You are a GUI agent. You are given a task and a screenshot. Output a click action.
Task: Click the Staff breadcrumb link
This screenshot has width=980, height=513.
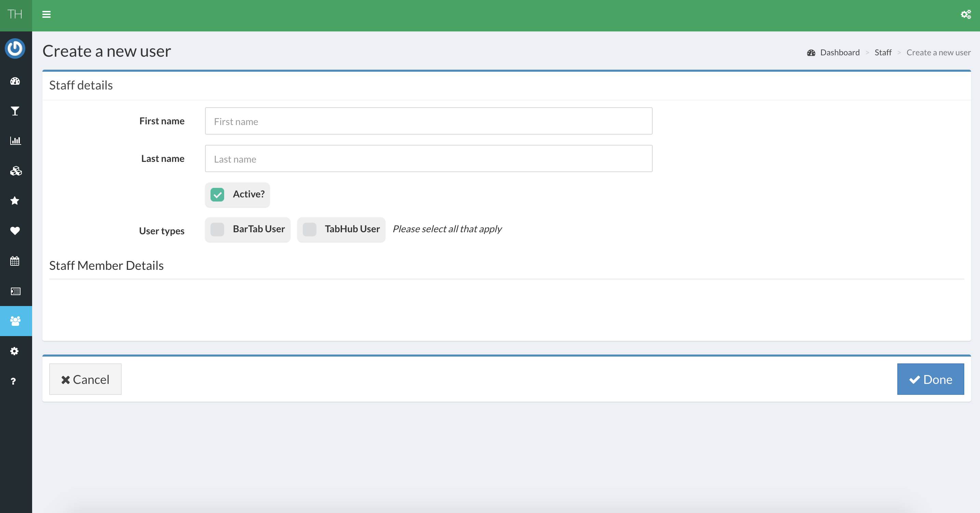(883, 53)
